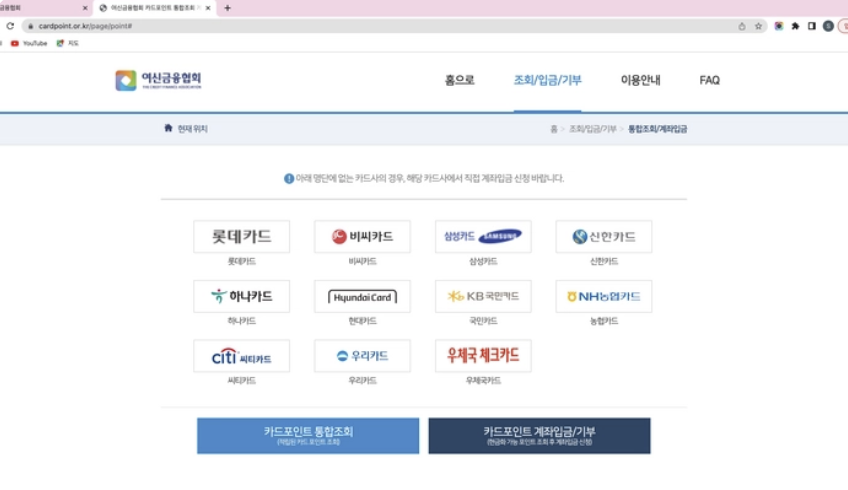The width and height of the screenshot is (848, 490).
Task: Select the Hyundai Card logo
Action: pyautogui.click(x=362, y=296)
